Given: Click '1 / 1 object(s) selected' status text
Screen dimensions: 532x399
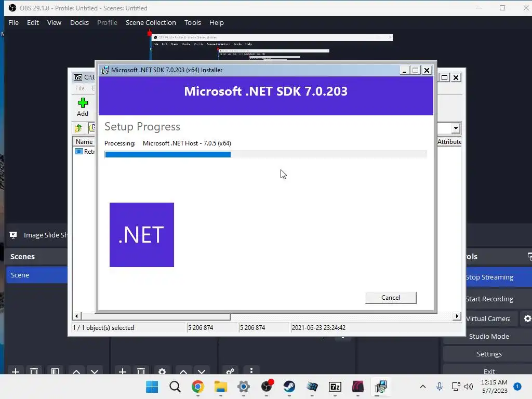Looking at the screenshot, I should coord(103,328).
